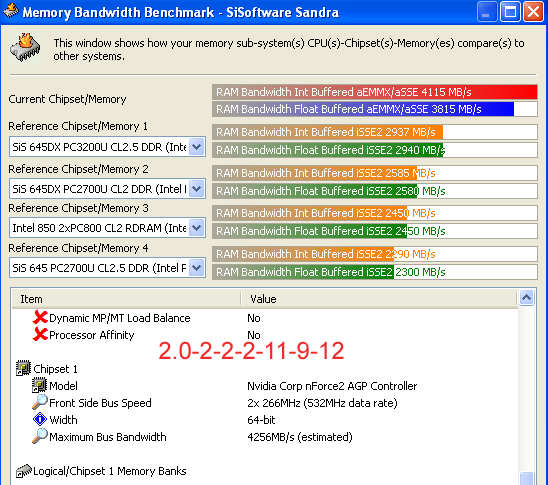Open Reference Chipset/Memory 1 dropdown arrow
Screen dimensions: 548x485
pos(197,147)
